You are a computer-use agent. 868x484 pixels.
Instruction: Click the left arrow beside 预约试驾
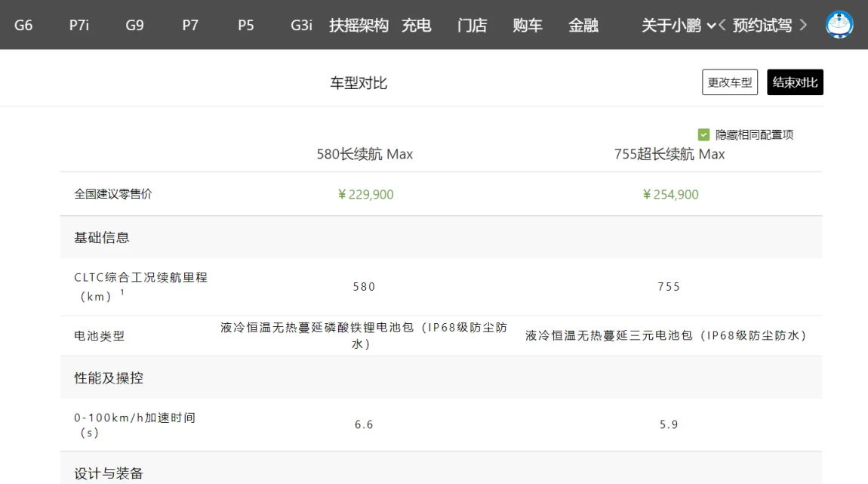[722, 26]
